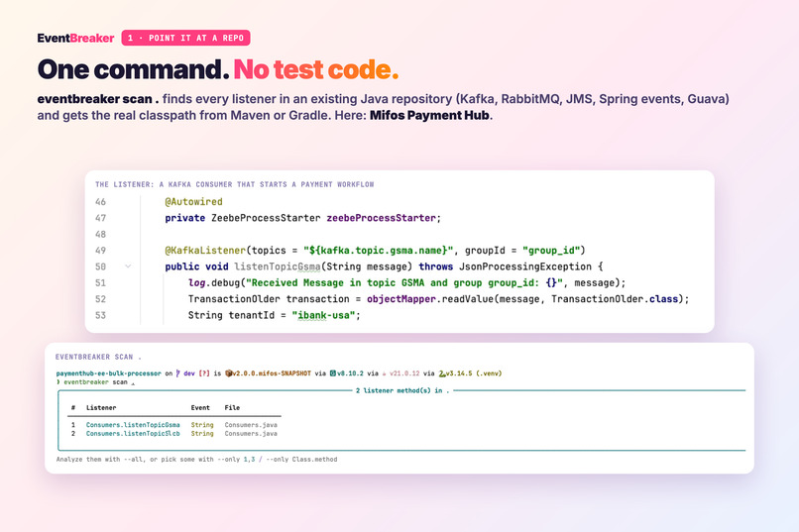Click the 'EVENTBREAKER SCAN .' panel heading
This screenshot has height=532, width=799.
click(x=98, y=357)
